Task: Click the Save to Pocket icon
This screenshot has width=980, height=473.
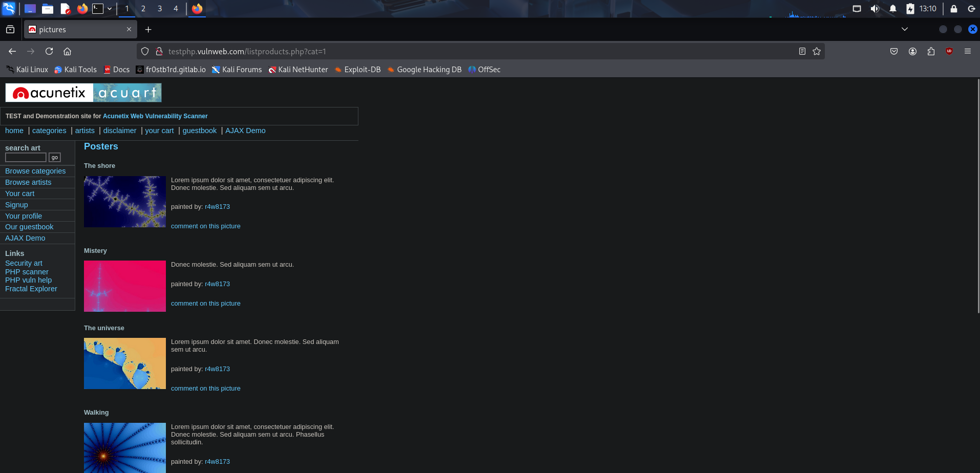Action: point(894,51)
